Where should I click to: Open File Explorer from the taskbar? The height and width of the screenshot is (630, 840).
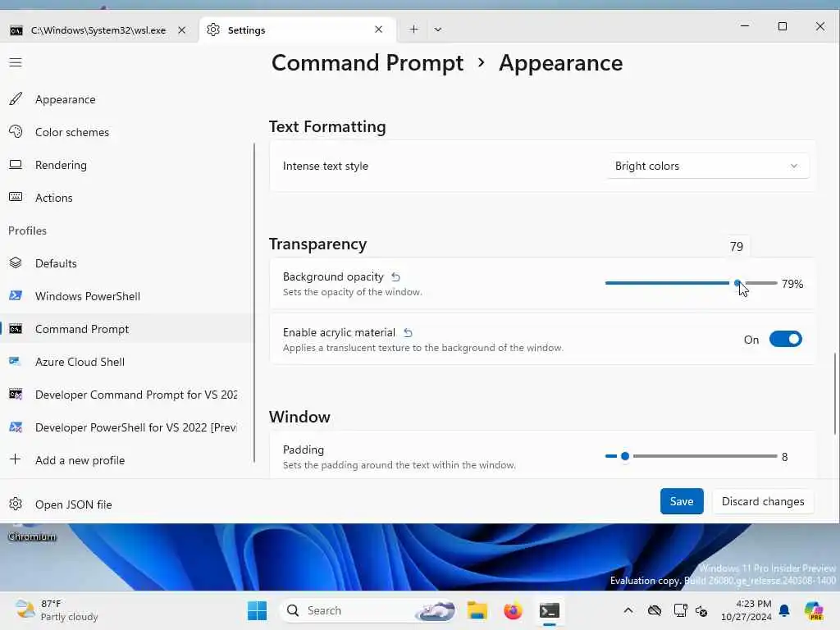click(477, 610)
